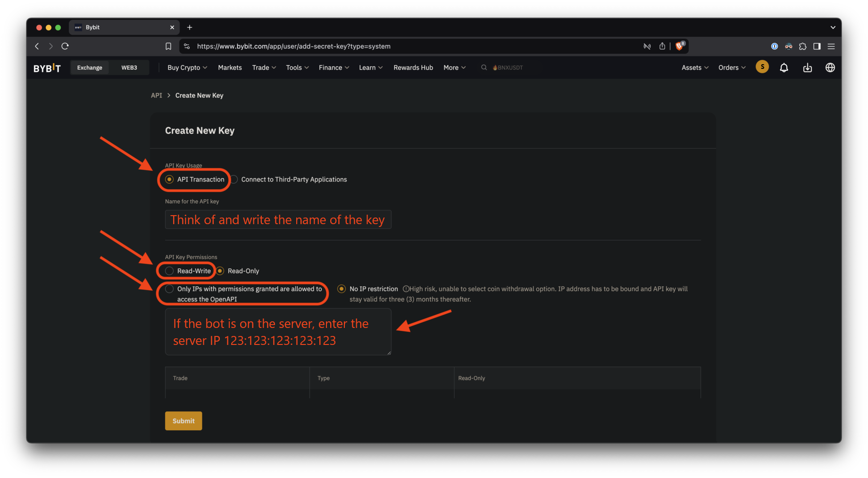Viewport: 868px width, 478px height.
Task: Go to the Markets page
Action: (230, 67)
